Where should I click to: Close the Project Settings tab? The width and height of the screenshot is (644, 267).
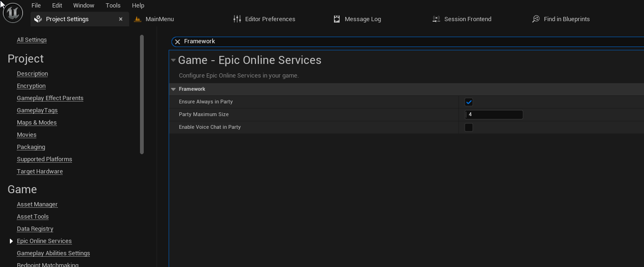[x=121, y=19]
